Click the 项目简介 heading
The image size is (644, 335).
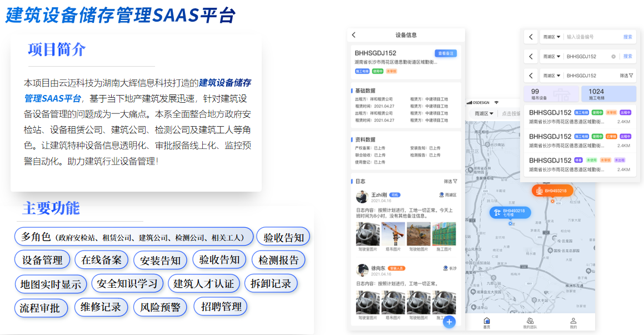(57, 49)
